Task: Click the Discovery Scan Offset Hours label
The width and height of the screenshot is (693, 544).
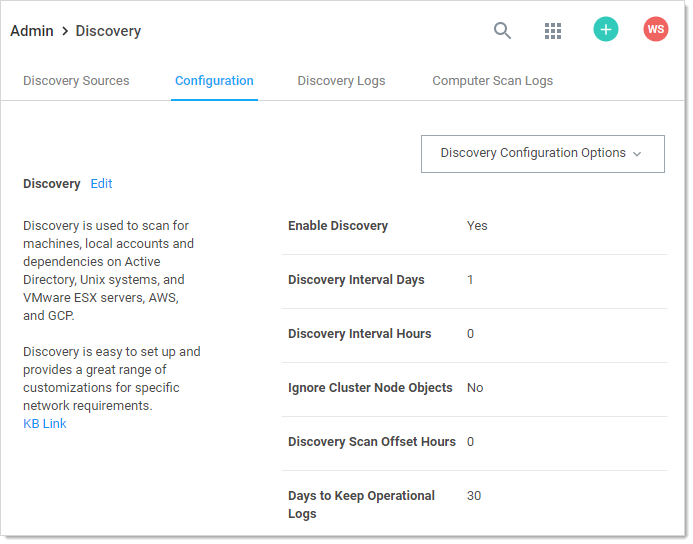Action: pos(371,442)
